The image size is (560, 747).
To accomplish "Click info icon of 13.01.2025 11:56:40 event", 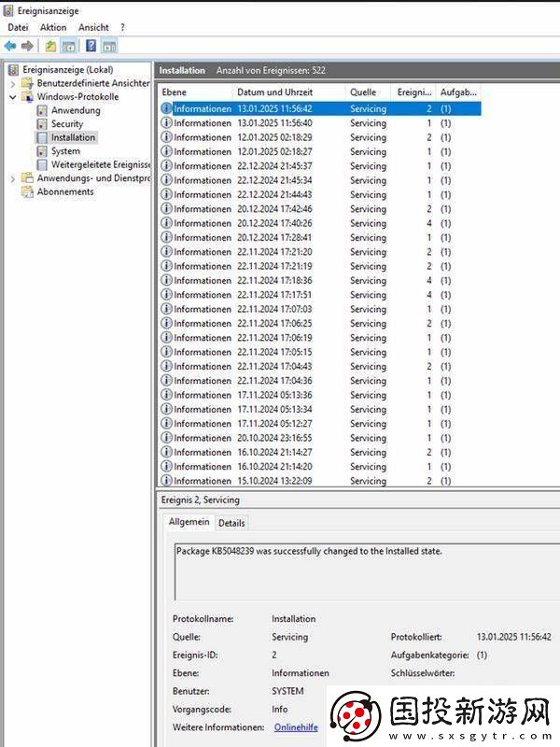I will coord(166,123).
